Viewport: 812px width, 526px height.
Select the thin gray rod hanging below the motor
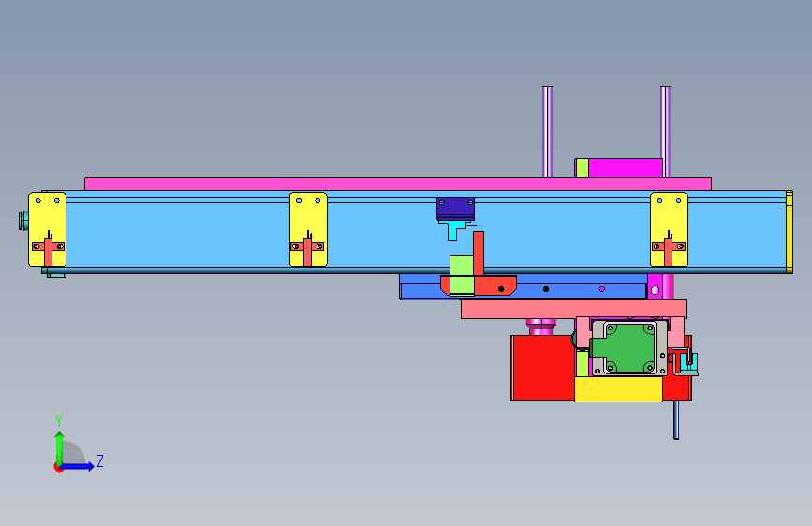click(676, 419)
